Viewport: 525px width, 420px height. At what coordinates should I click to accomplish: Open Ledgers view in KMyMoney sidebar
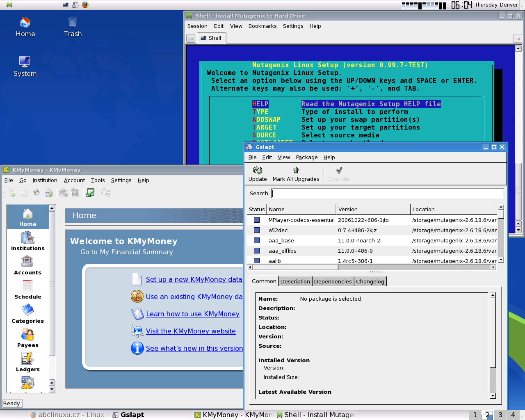coord(27,362)
